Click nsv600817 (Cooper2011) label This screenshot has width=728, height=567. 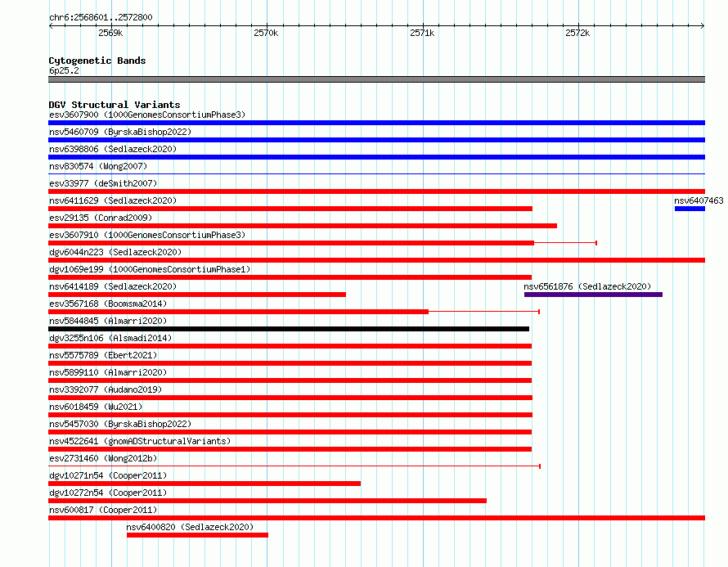103,510
